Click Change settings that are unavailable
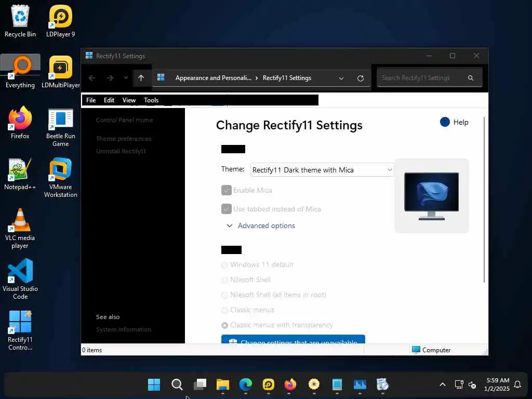 (x=293, y=339)
